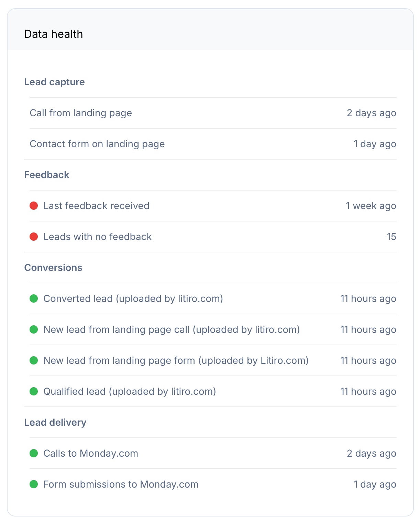Click green dot beside Calls to Monday.com
The width and height of the screenshot is (420, 522).
34,453
